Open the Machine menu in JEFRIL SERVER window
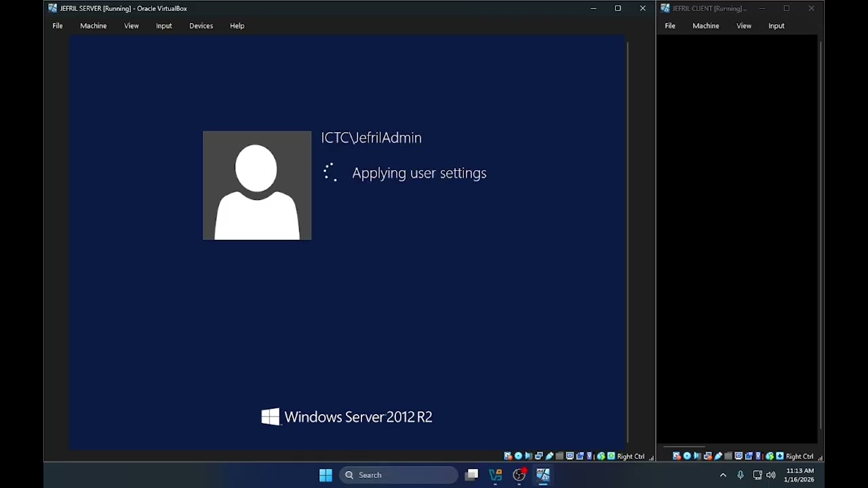868x488 pixels. pyautogui.click(x=94, y=26)
